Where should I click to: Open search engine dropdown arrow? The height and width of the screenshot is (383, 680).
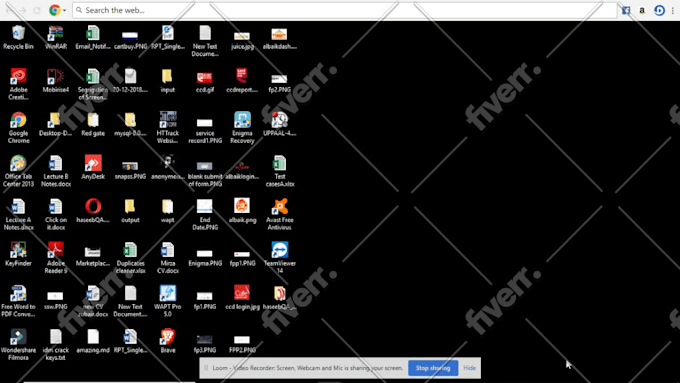[x=64, y=10]
